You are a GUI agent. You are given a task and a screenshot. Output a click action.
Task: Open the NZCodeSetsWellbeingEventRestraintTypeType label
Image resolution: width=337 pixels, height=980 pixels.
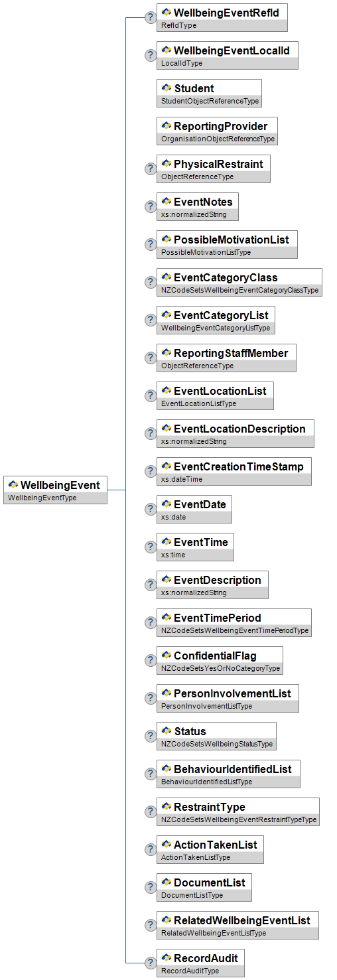click(239, 819)
